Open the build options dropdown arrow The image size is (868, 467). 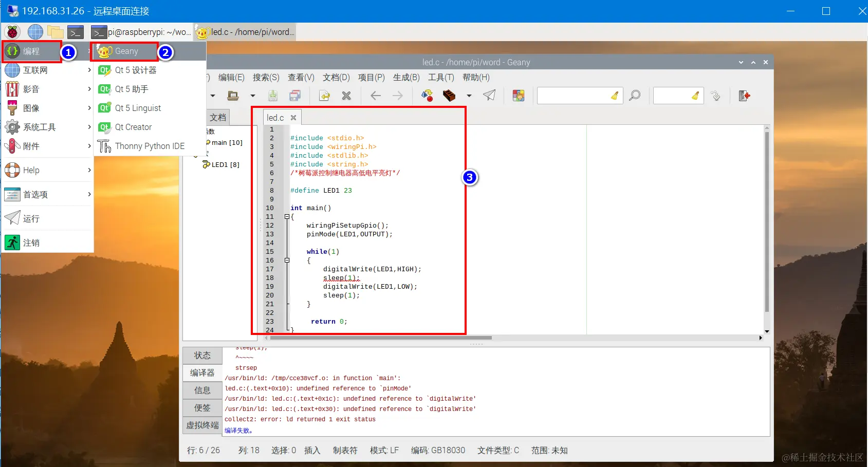click(x=469, y=96)
